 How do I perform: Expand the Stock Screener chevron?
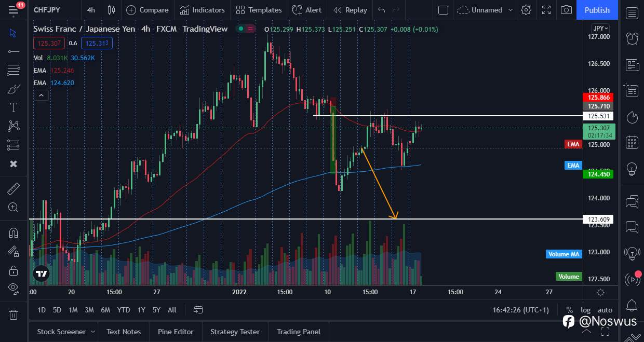click(94, 332)
